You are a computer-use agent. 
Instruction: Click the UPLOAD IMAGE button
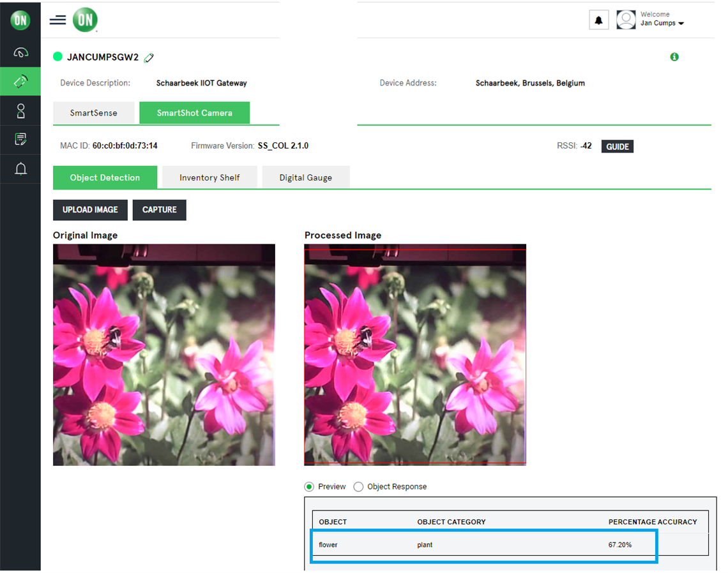click(90, 210)
